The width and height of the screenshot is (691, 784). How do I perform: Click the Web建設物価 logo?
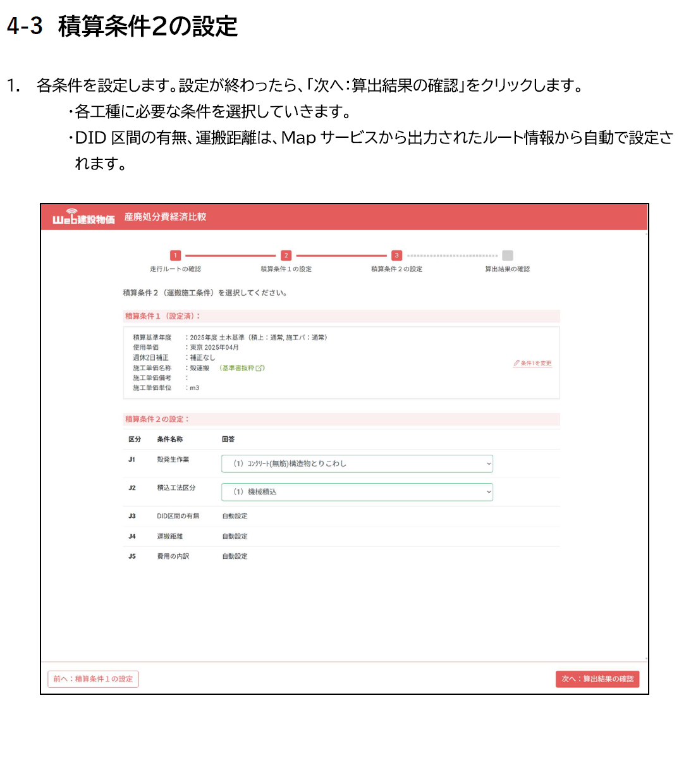point(83,217)
